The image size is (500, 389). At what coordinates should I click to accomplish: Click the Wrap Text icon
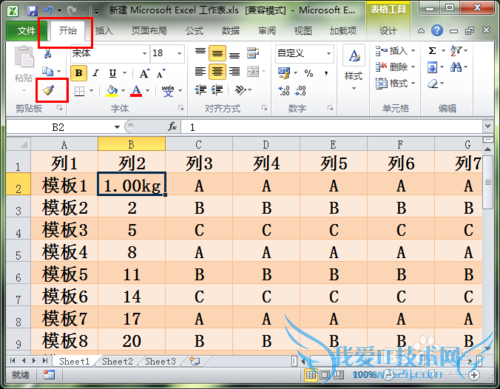click(253, 53)
